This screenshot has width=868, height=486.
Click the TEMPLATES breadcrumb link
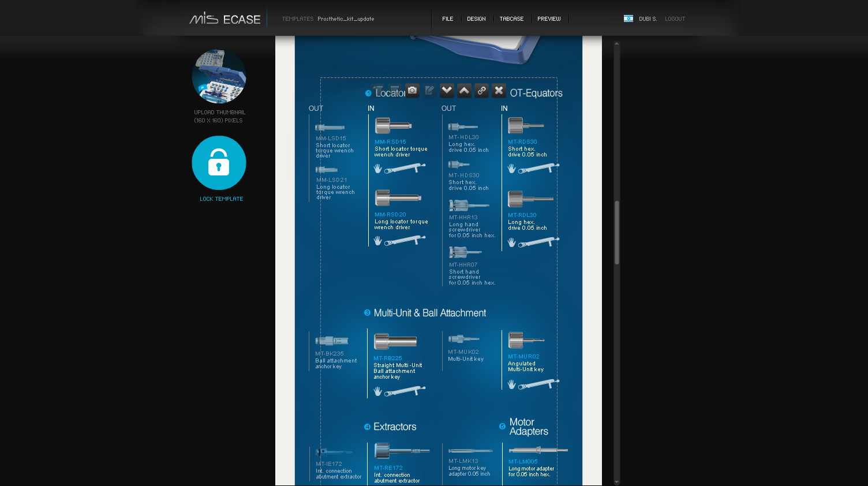click(298, 19)
